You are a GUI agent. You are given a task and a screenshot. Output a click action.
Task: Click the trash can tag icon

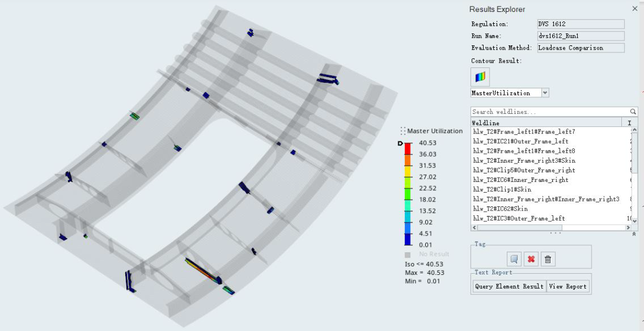[x=548, y=259]
